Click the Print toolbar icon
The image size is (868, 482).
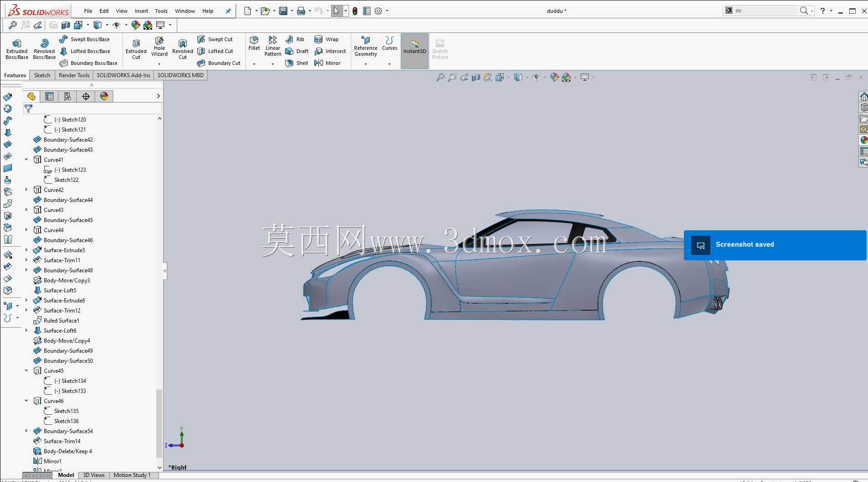(x=301, y=11)
